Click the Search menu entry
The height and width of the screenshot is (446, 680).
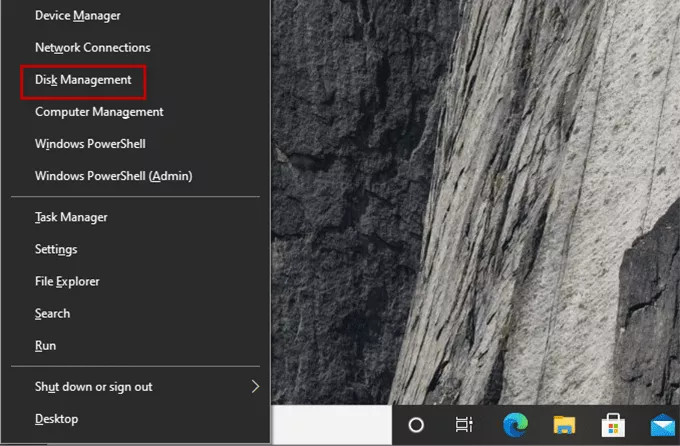click(52, 313)
